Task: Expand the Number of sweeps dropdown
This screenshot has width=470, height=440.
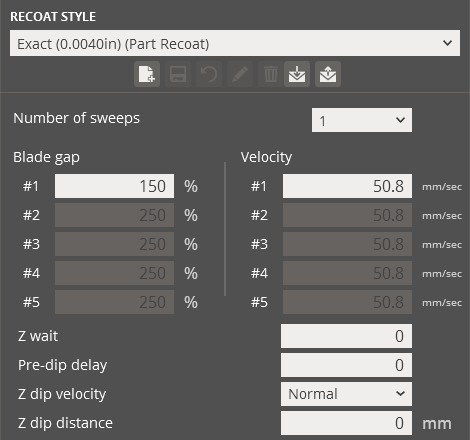Action: [362, 120]
